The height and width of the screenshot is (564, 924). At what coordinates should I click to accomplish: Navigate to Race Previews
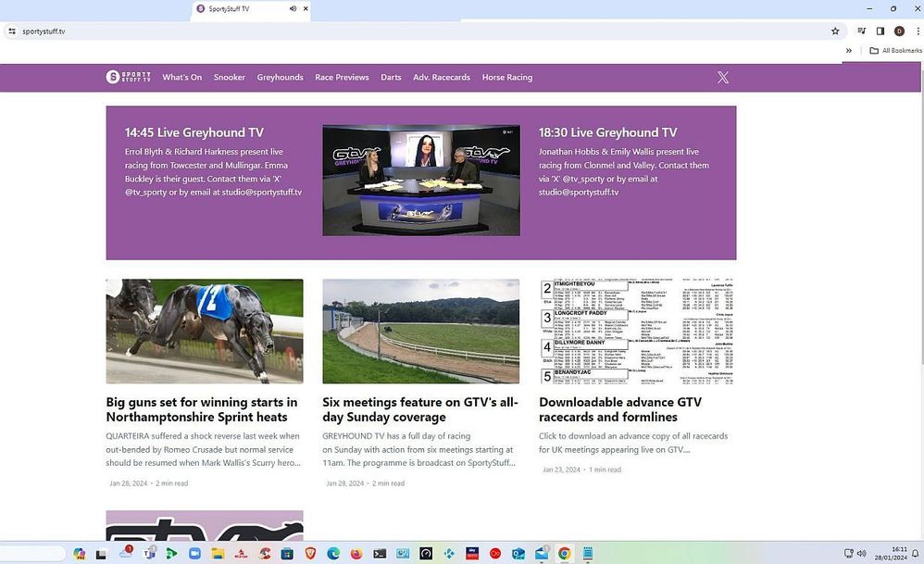click(x=342, y=77)
